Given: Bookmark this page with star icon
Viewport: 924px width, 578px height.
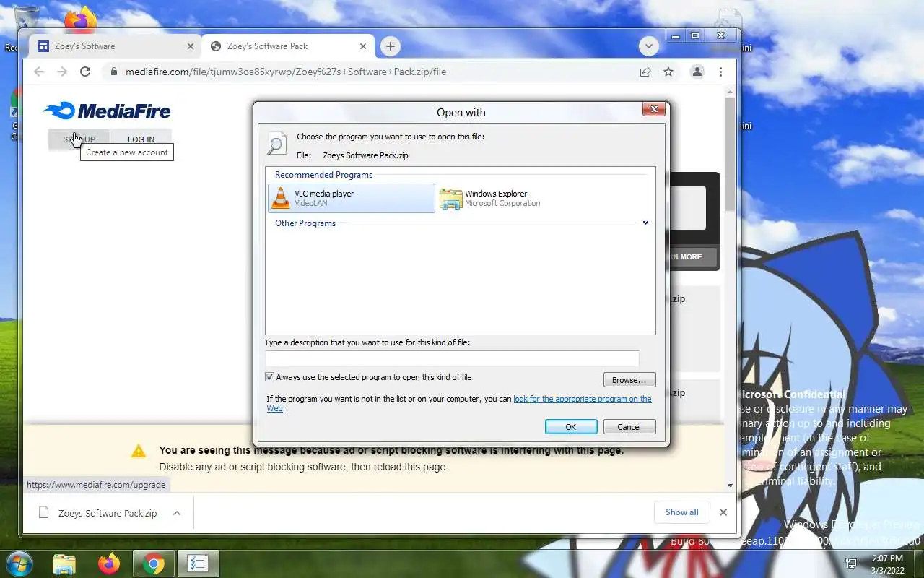Looking at the screenshot, I should click(x=668, y=72).
